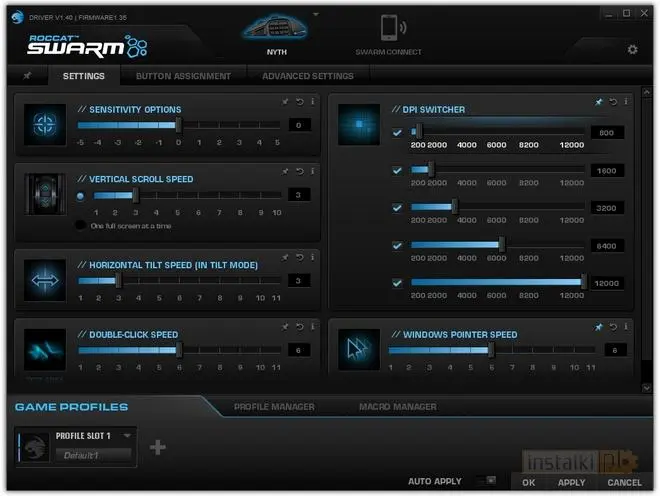The height and width of the screenshot is (496, 660).
Task: Open the general settings gear
Action: click(x=632, y=49)
